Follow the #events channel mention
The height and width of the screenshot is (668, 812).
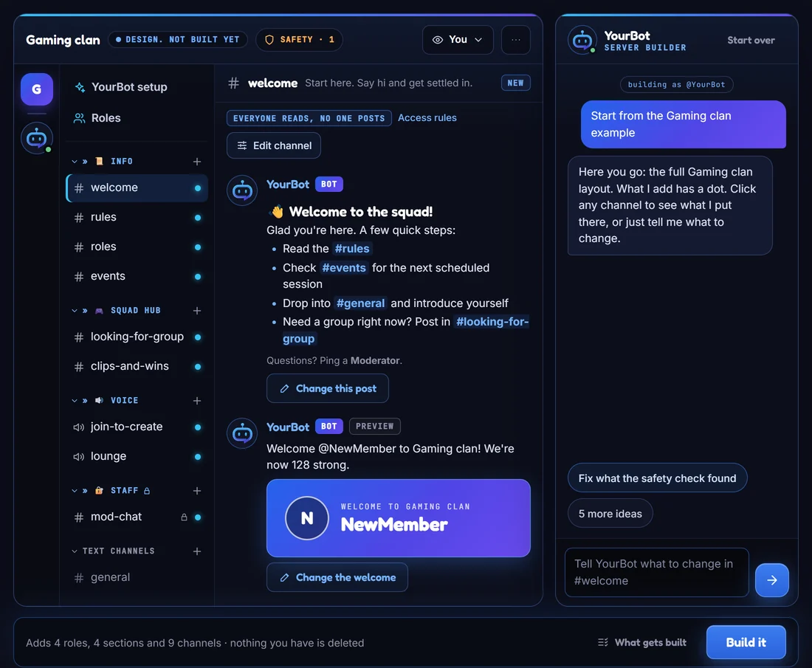[x=344, y=268]
